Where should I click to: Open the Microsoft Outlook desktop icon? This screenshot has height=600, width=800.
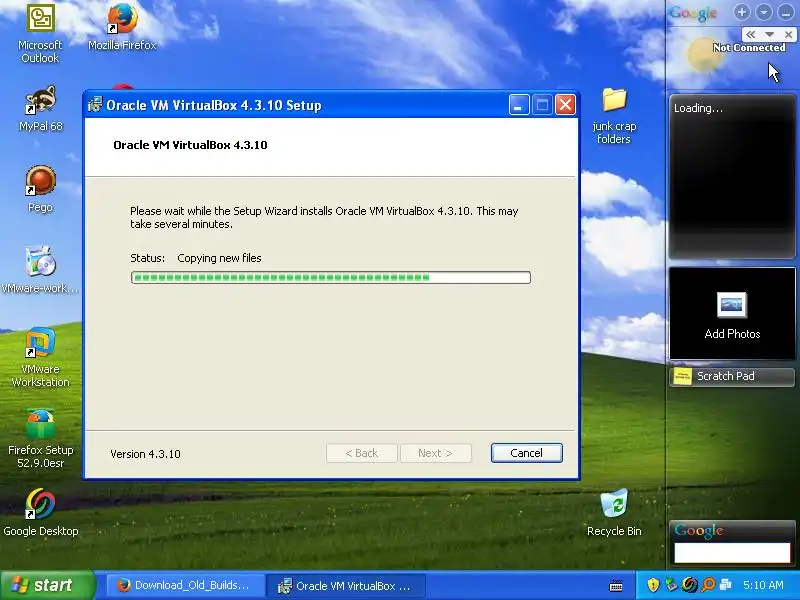41,18
